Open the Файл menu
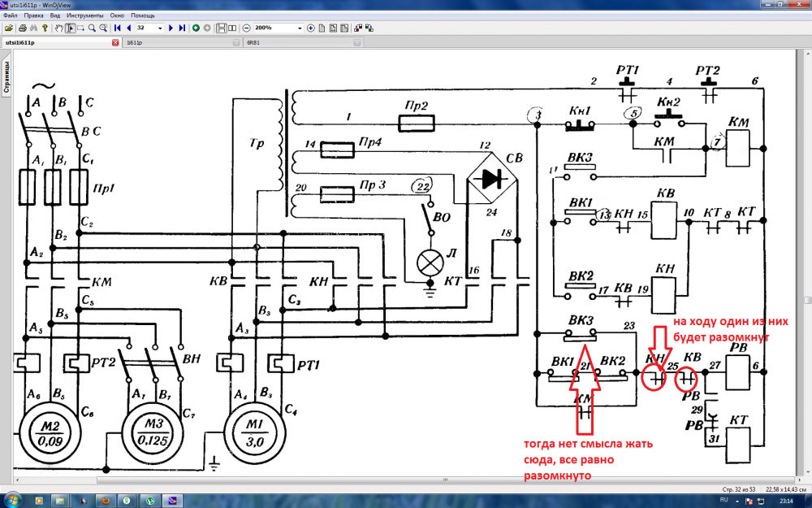The height and width of the screenshot is (508, 812). tap(11, 15)
